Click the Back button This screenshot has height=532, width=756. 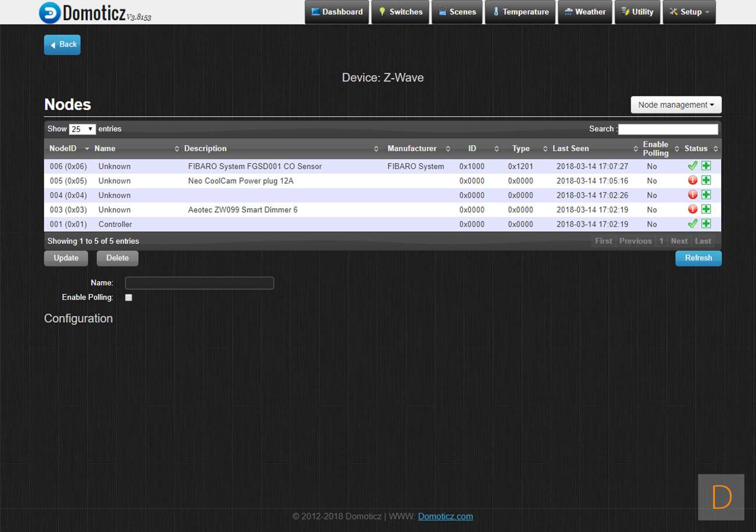coord(62,45)
